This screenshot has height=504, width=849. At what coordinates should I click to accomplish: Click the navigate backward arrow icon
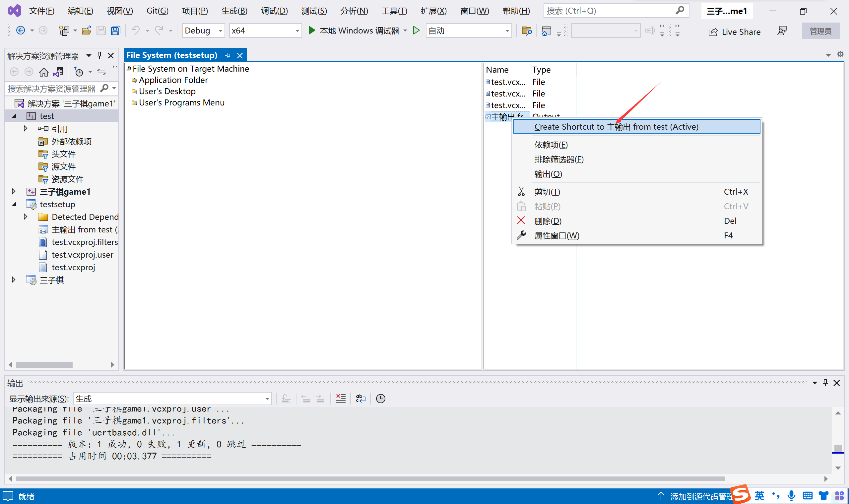(x=20, y=31)
